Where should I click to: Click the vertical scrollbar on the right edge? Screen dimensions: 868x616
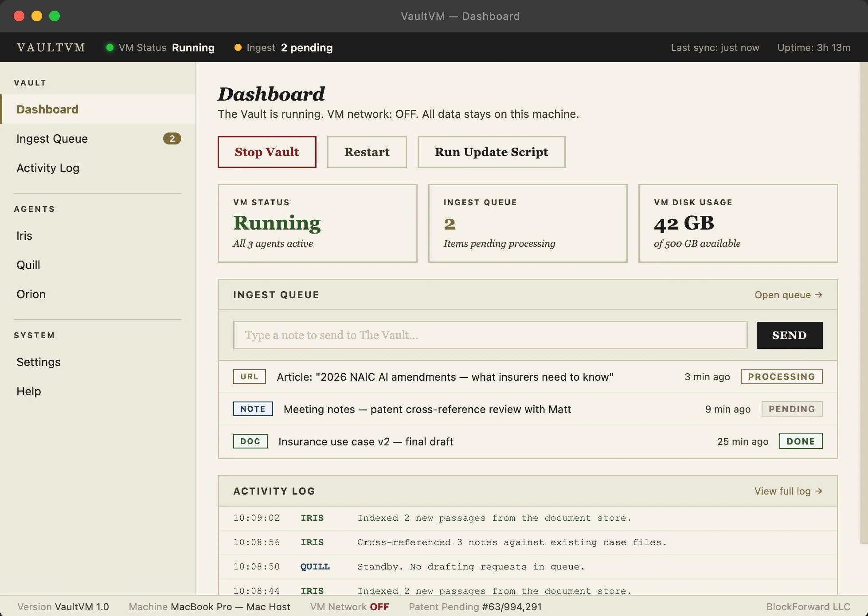tap(864, 303)
